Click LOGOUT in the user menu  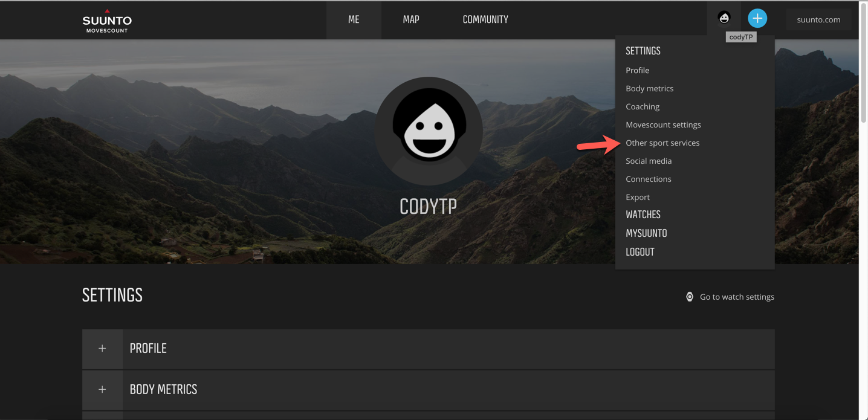coord(640,252)
